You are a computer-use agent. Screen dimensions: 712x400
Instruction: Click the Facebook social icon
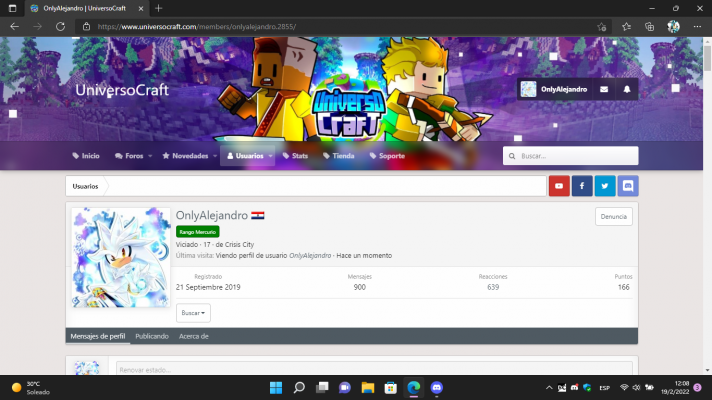pos(582,186)
